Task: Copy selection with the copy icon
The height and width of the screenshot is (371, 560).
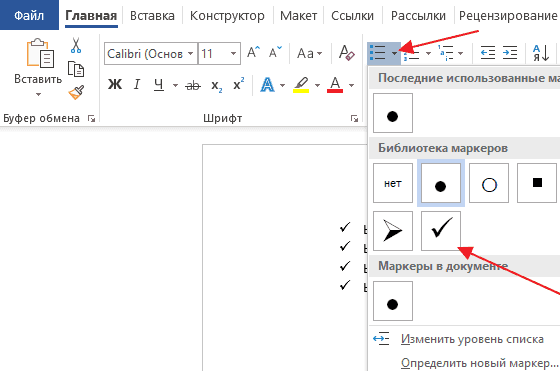Action: pyautogui.click(x=76, y=69)
